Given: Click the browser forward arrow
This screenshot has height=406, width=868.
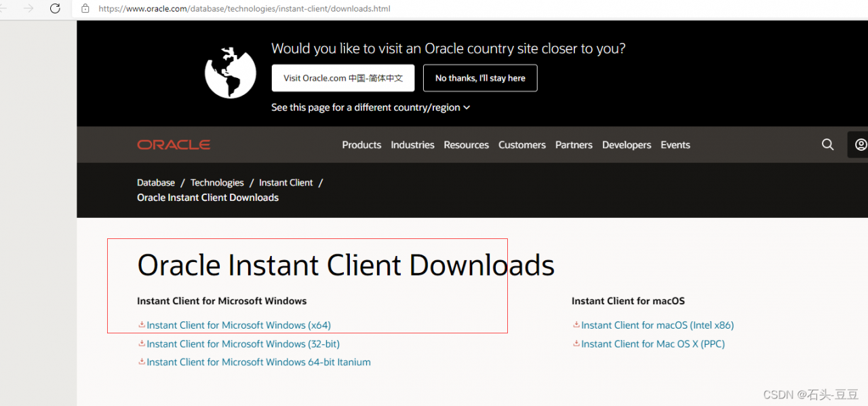Looking at the screenshot, I should click(28, 9).
